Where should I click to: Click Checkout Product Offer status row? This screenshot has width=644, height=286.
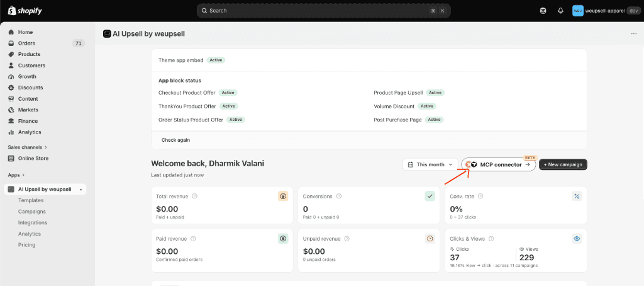click(x=198, y=93)
